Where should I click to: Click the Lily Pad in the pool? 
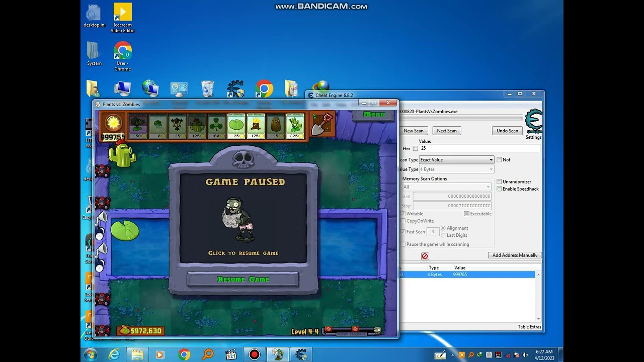(x=125, y=230)
